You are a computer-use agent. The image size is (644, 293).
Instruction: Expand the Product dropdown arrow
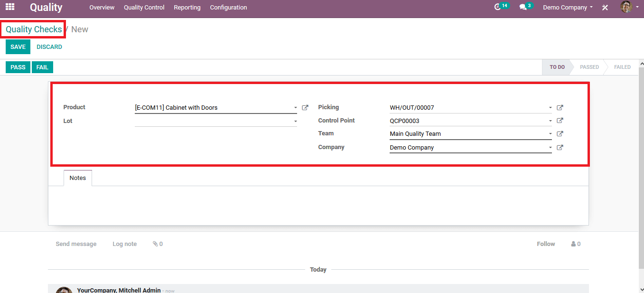coord(295,108)
